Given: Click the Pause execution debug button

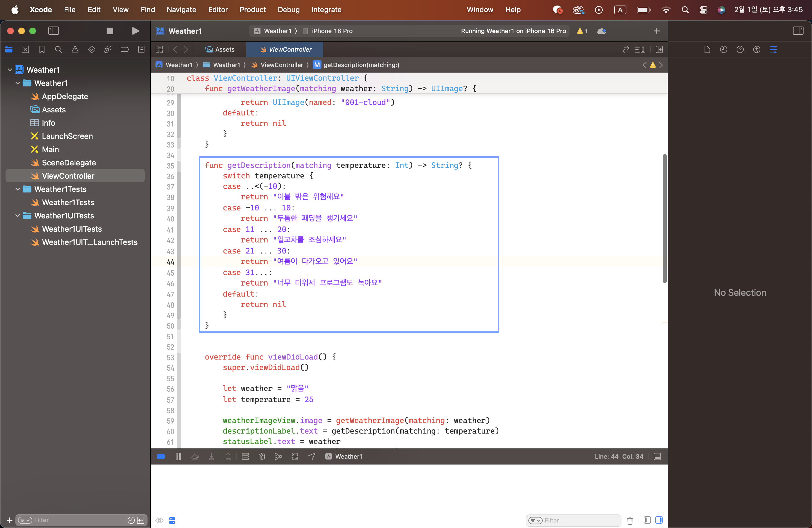Looking at the screenshot, I should coord(178,456).
